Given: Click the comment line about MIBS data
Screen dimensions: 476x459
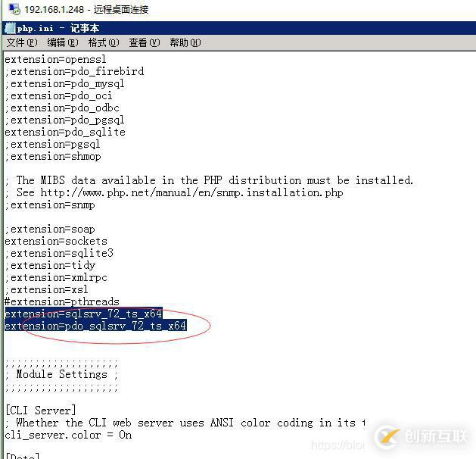Looking at the screenshot, I should coord(209,180).
